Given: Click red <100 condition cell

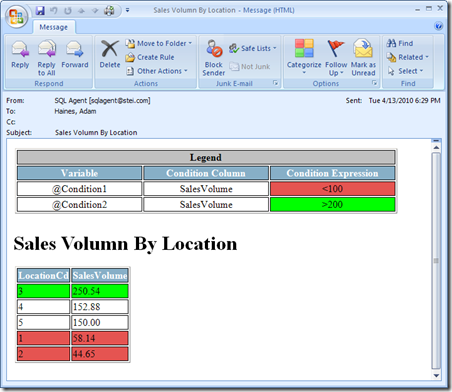Looking at the screenshot, I should [x=332, y=189].
